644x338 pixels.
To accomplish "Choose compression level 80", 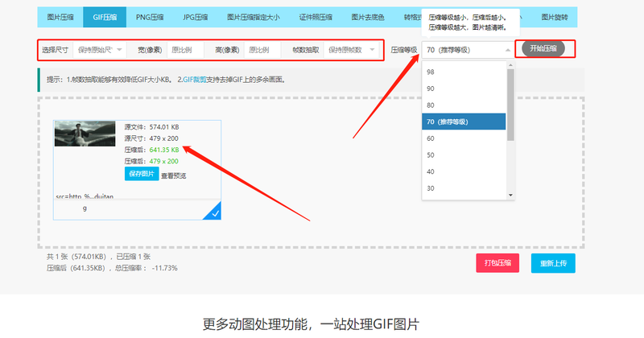I will pos(464,105).
